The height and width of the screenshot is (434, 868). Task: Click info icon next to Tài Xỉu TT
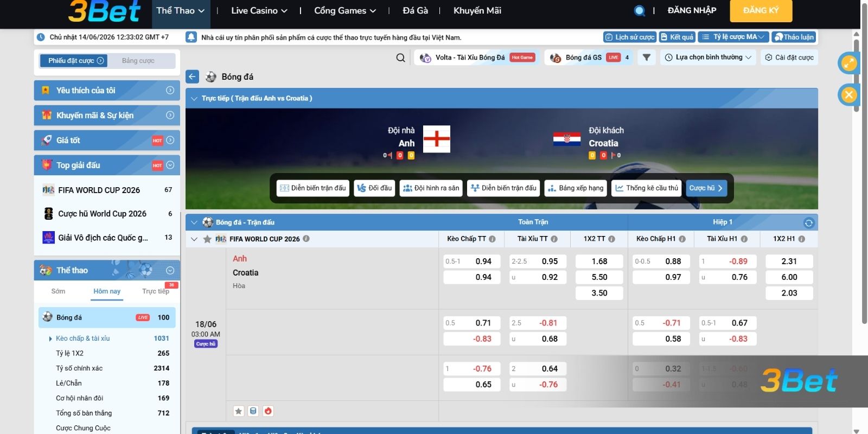(x=554, y=239)
